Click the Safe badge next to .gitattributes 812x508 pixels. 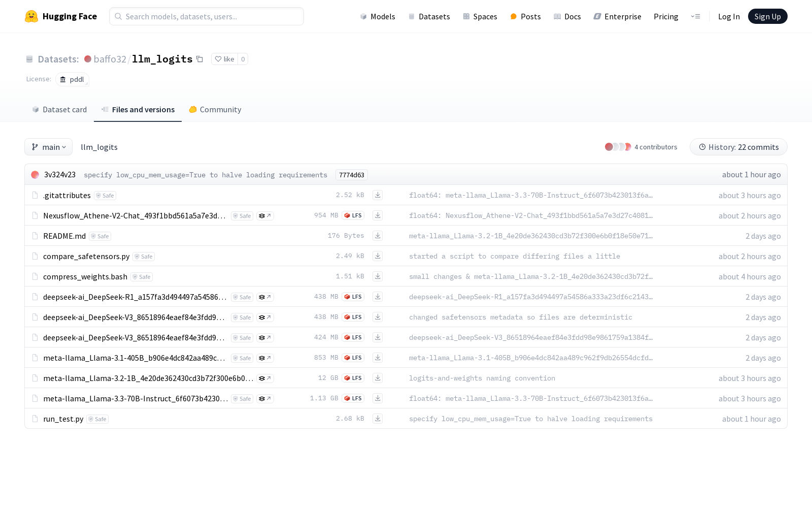[x=106, y=196]
